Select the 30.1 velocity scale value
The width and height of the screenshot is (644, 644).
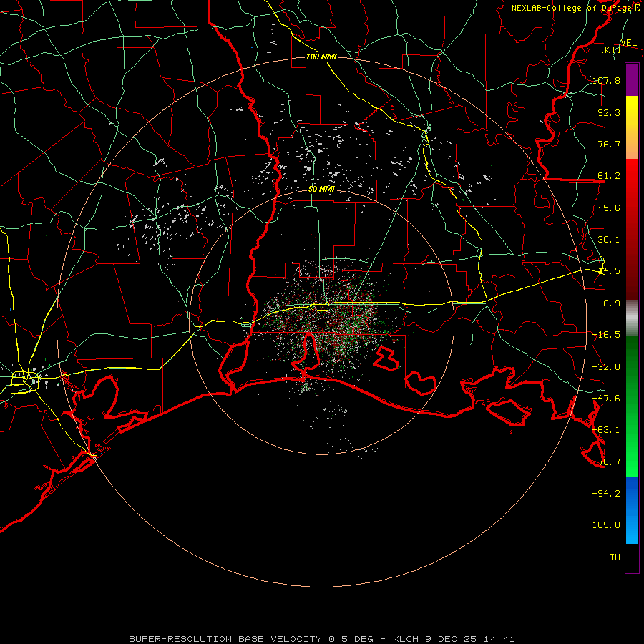click(x=609, y=240)
